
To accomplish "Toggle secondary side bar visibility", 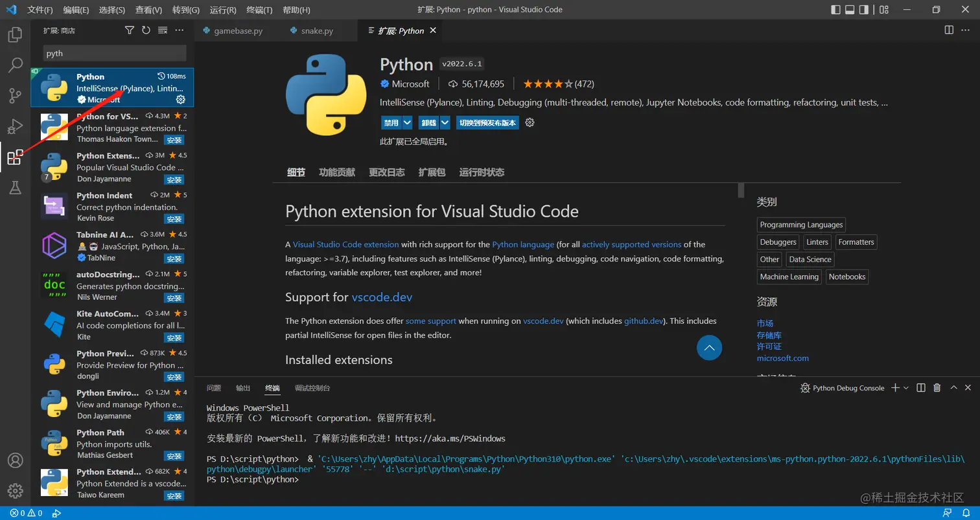I will tap(864, 10).
